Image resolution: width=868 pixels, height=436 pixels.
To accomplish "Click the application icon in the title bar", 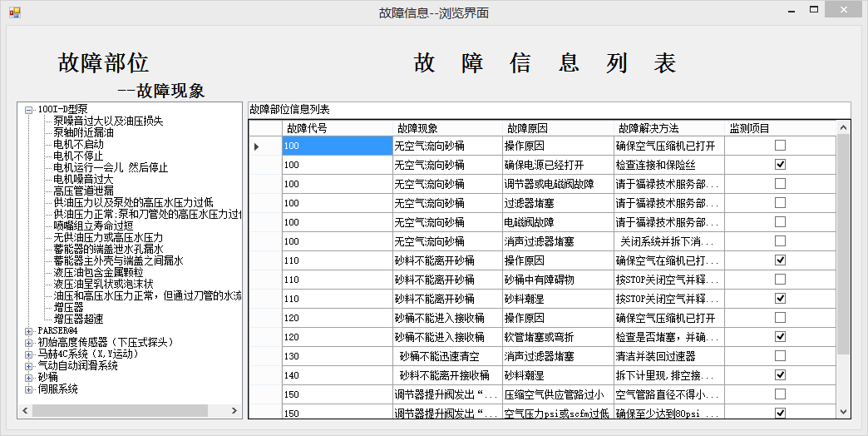I will click(x=14, y=12).
